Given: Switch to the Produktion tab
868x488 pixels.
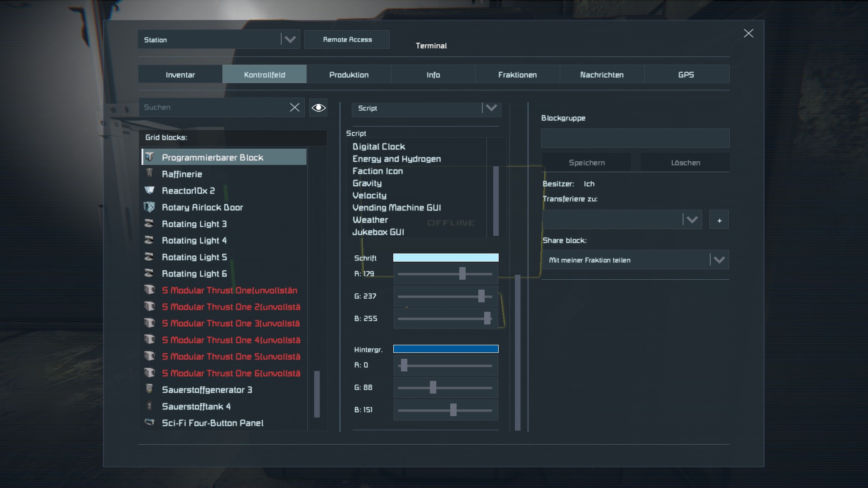Looking at the screenshot, I should tap(349, 75).
